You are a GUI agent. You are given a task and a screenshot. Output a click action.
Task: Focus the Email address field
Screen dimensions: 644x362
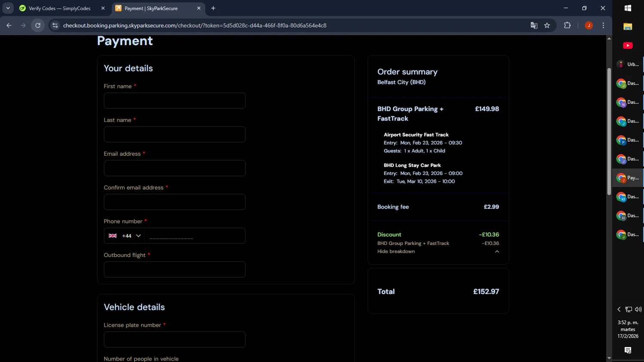click(x=175, y=168)
